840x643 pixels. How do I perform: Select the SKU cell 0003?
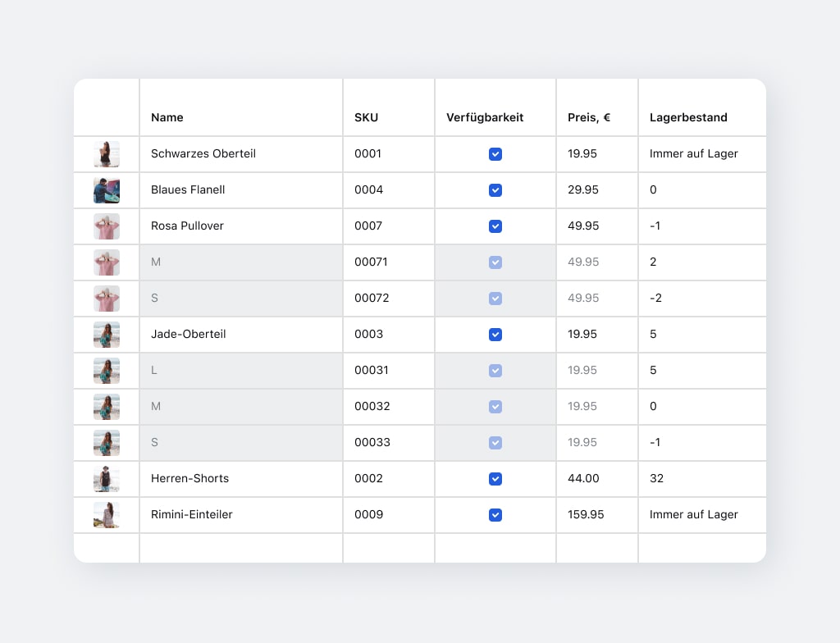[368, 334]
